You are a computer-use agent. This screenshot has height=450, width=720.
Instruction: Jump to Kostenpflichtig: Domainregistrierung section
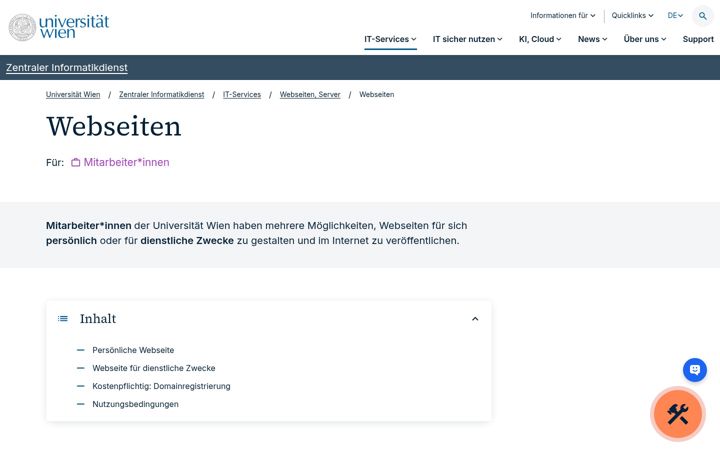coord(161,386)
